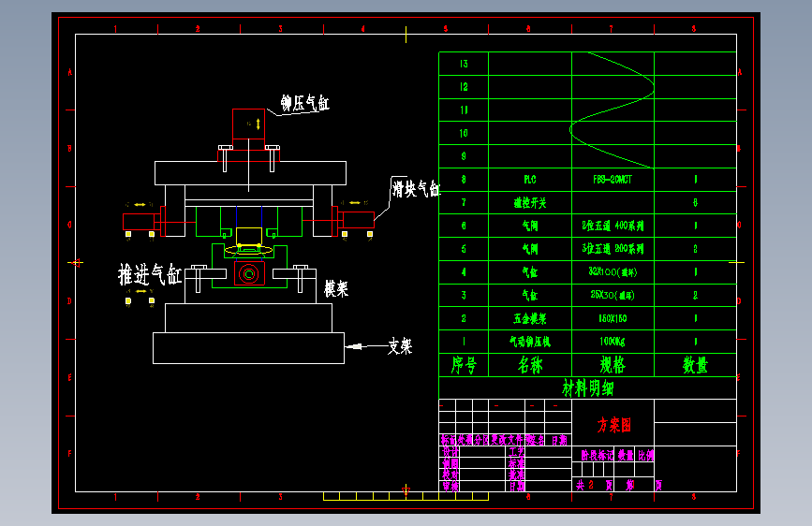Viewport: 812px width, 526px height.
Task: Select the 100Kg specification cell
Action: 613,342
